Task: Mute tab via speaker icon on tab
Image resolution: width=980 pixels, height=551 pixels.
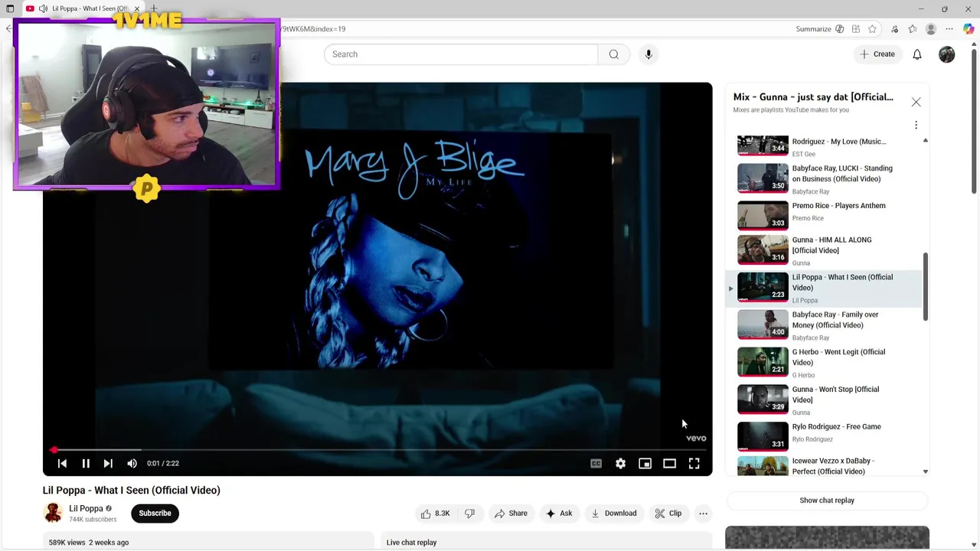Action: pyautogui.click(x=43, y=8)
